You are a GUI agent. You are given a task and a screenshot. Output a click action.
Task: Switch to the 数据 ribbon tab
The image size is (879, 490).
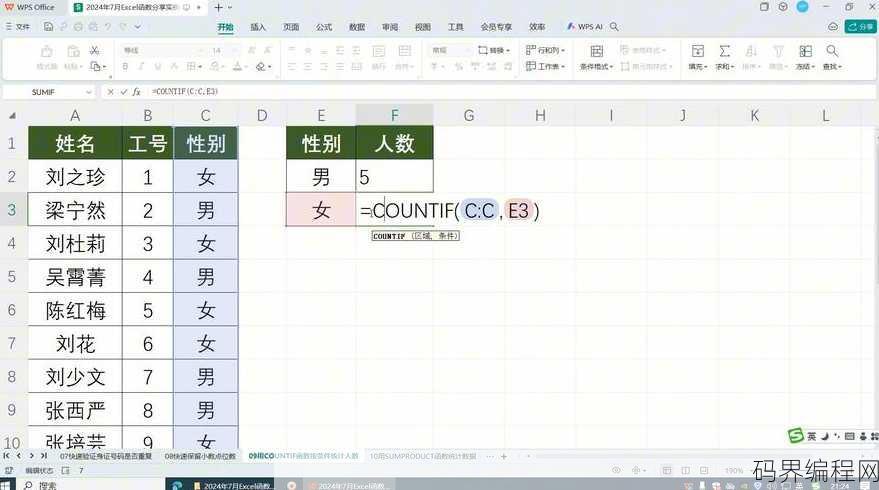click(357, 26)
